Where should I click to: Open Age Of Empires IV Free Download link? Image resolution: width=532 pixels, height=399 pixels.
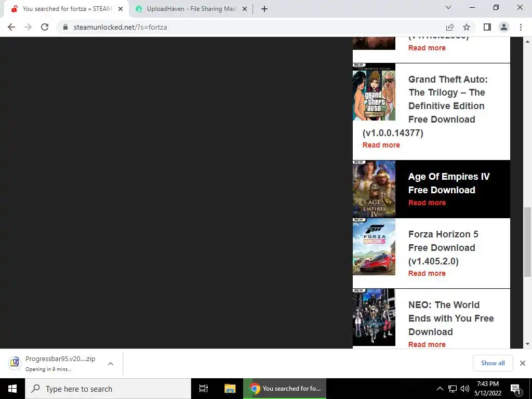coord(449,183)
